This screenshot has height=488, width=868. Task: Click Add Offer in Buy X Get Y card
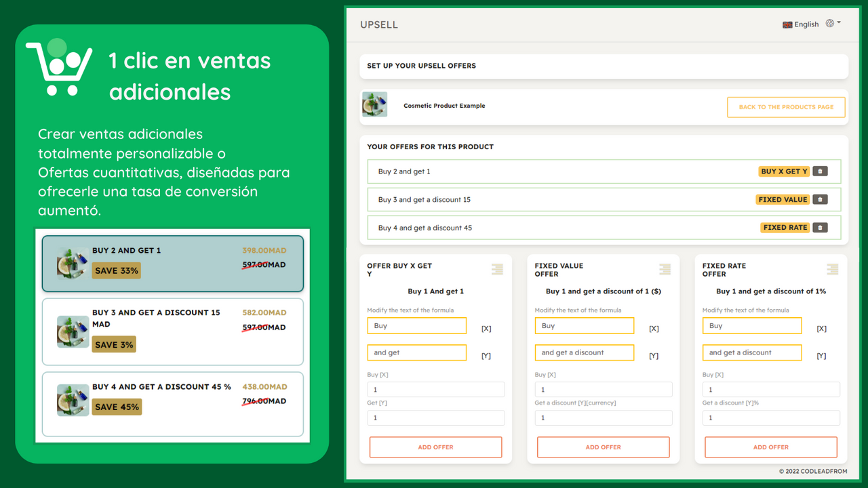[x=435, y=447]
